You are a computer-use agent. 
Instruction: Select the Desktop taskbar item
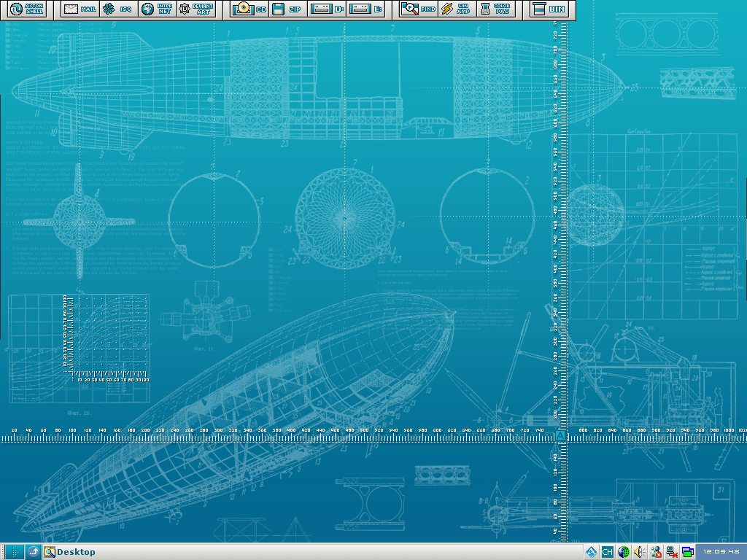click(x=70, y=552)
